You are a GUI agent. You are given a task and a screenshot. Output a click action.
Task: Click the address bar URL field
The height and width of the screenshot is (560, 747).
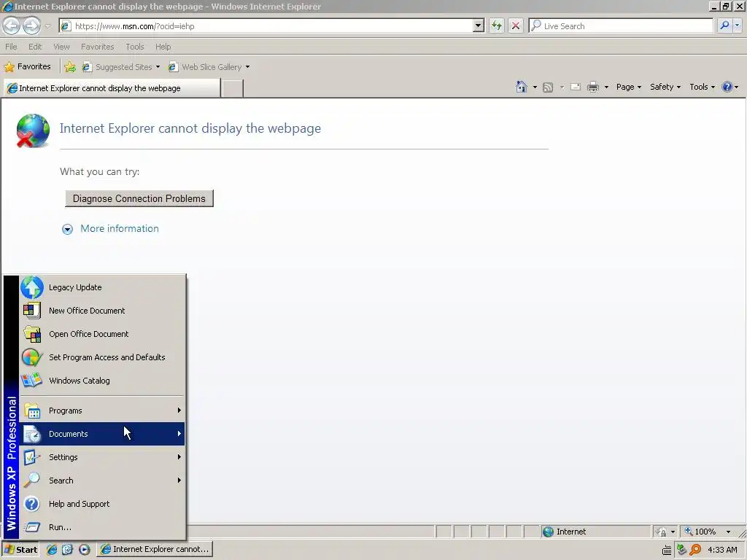[267, 26]
